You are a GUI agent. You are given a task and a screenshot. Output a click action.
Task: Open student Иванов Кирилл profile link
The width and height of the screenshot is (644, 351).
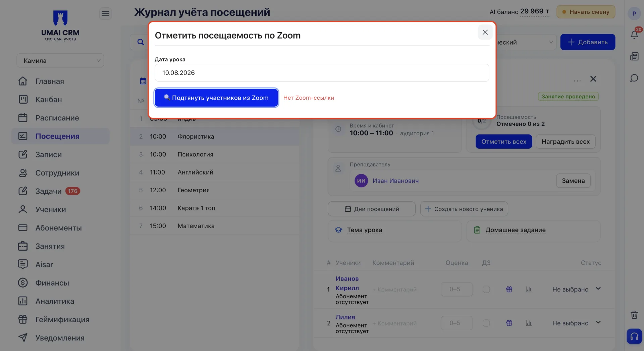click(x=347, y=283)
